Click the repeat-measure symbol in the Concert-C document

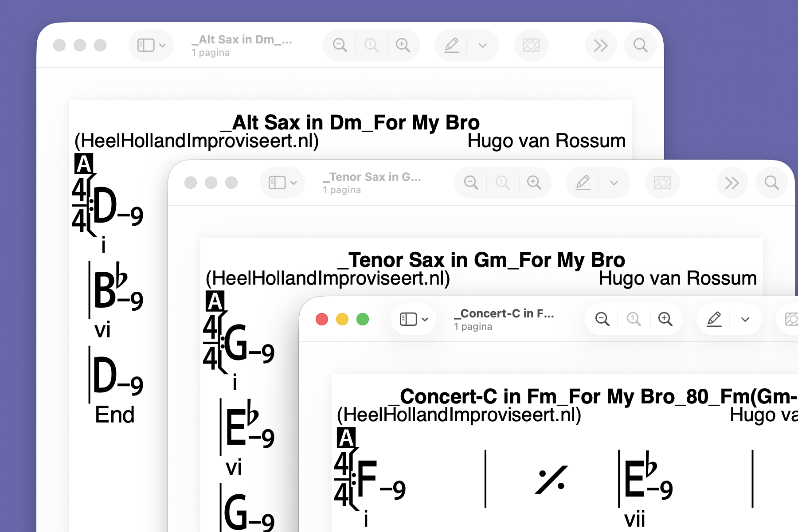click(551, 480)
